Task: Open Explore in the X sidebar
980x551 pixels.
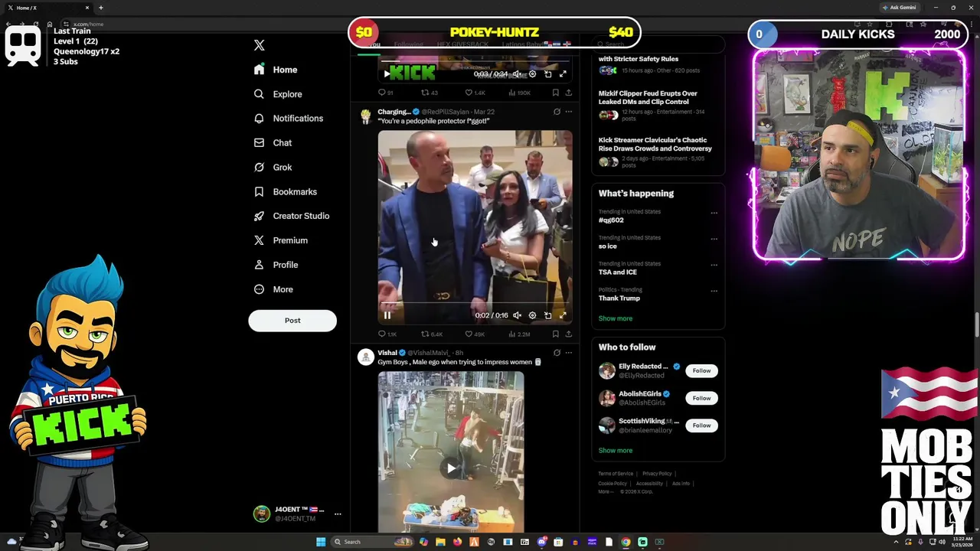Action: tap(278, 94)
